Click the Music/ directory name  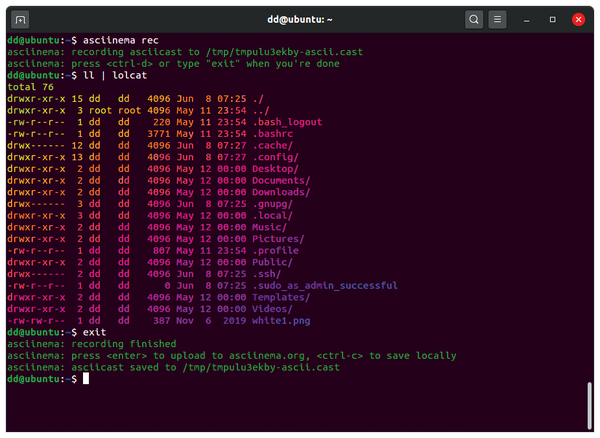269,227
